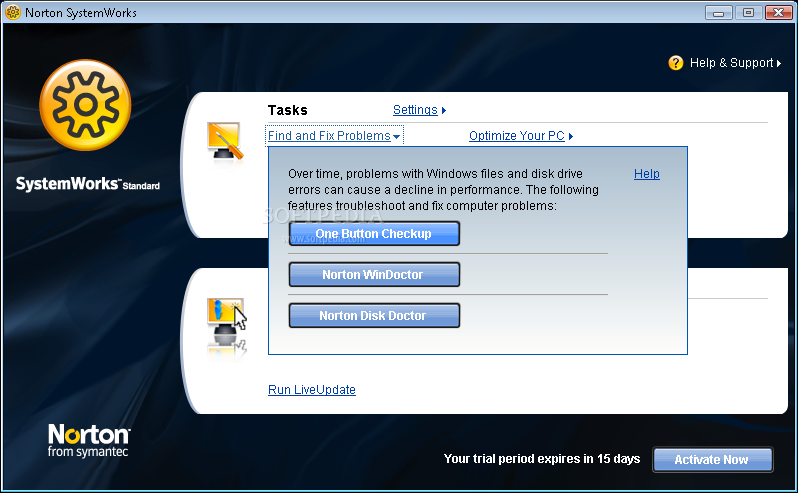The height and width of the screenshot is (493, 798).
Task: Click the Tasks monitor with screwdriver icon
Action: pyautogui.click(x=225, y=141)
